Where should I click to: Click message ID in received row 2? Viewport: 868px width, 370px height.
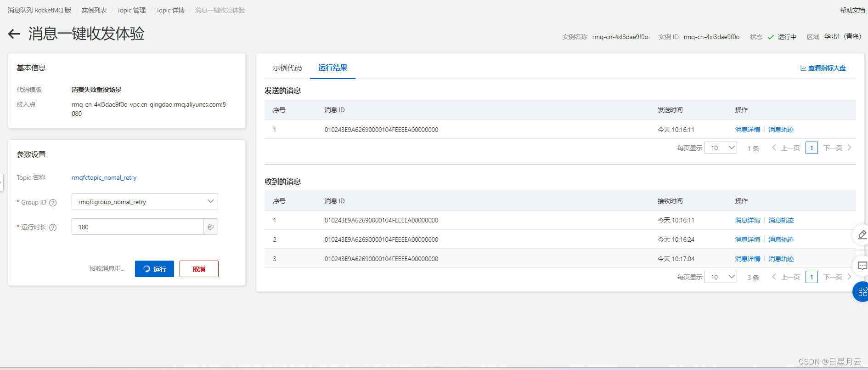pos(381,239)
